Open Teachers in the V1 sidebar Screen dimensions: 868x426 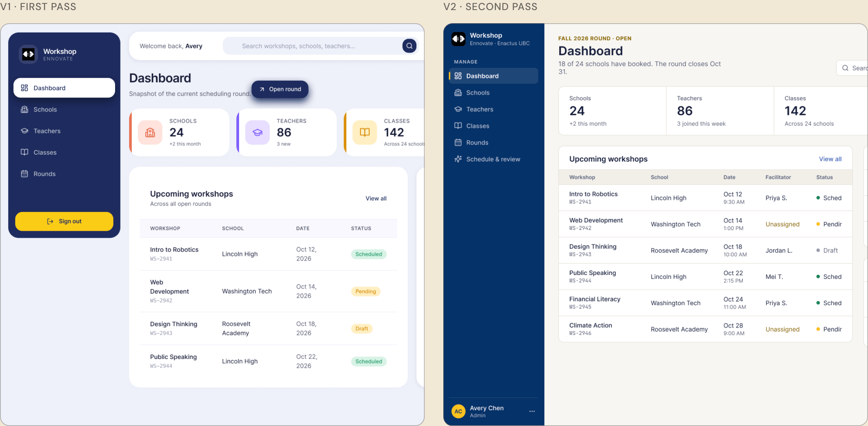point(64,131)
